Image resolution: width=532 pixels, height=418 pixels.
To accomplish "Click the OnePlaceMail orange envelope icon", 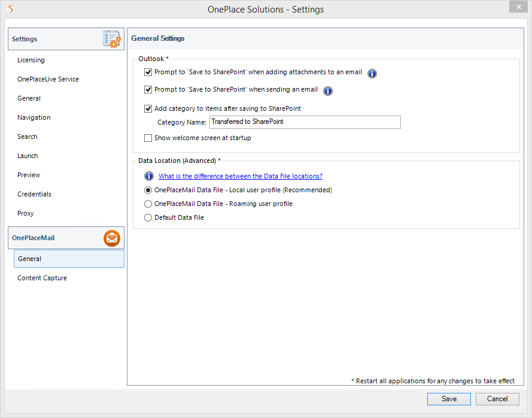I will pos(112,238).
